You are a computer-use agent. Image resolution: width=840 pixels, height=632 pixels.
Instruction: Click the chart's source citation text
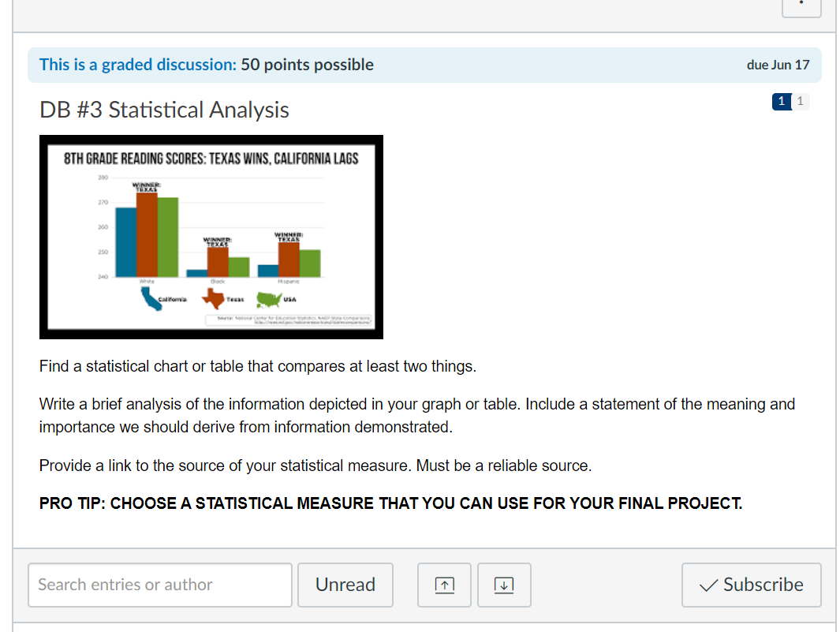pos(289,320)
